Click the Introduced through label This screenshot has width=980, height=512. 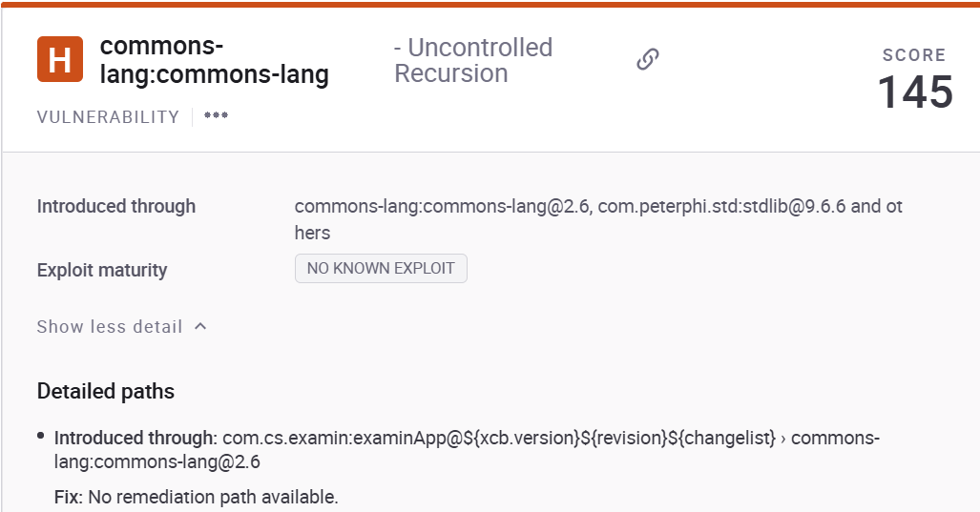116,206
